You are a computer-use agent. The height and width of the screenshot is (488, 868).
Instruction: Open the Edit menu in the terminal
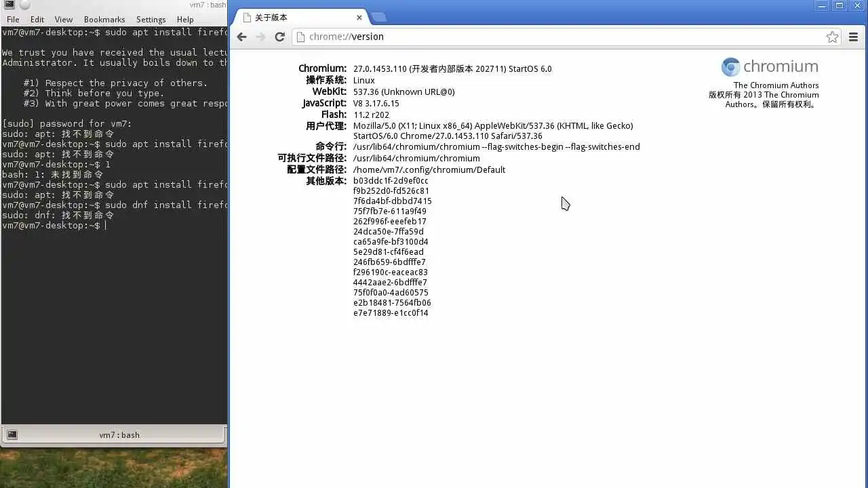coord(37,20)
